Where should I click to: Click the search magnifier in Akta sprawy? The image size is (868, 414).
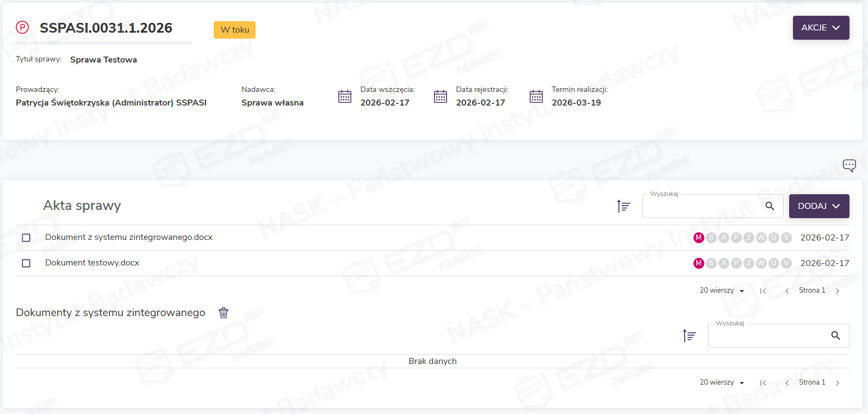[x=770, y=206]
